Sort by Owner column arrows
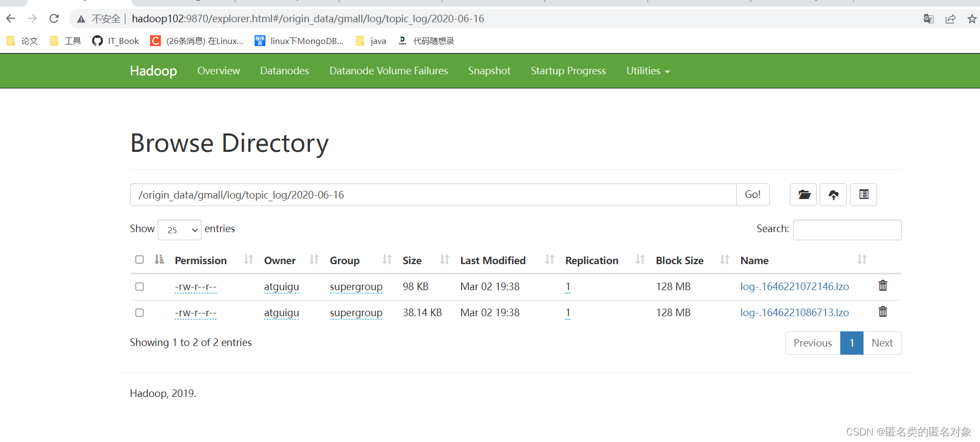 (x=314, y=260)
